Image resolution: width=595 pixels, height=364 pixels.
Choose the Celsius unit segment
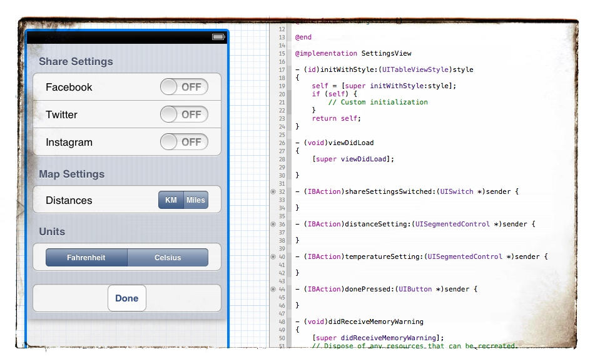[168, 257]
